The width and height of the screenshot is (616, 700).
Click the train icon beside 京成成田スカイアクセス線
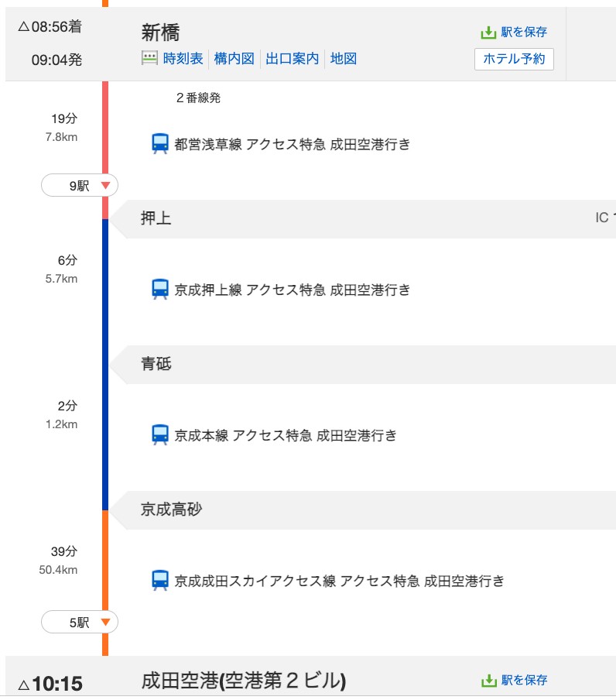coord(160,580)
